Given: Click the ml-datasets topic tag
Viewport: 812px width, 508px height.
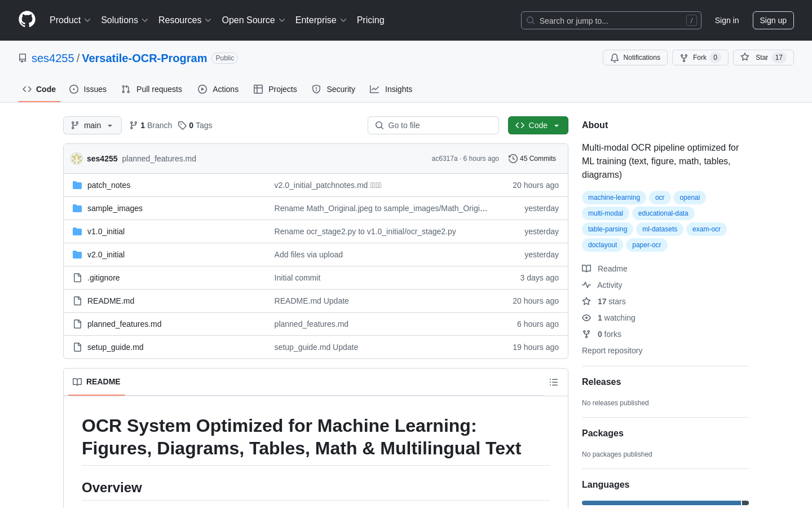Looking at the screenshot, I should [x=660, y=229].
